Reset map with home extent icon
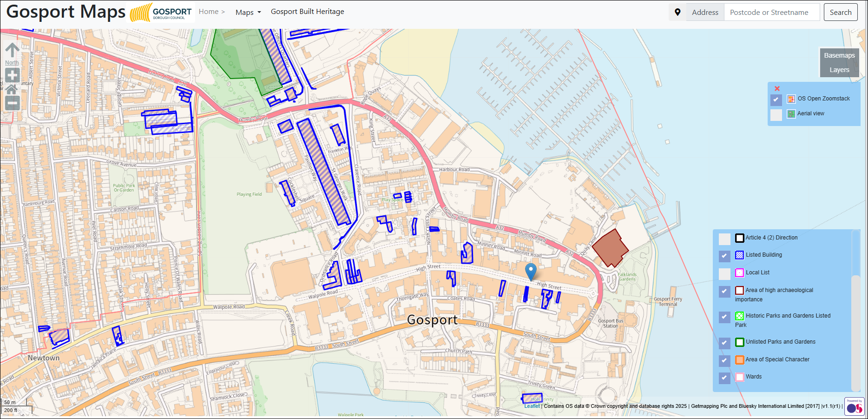 (x=12, y=89)
